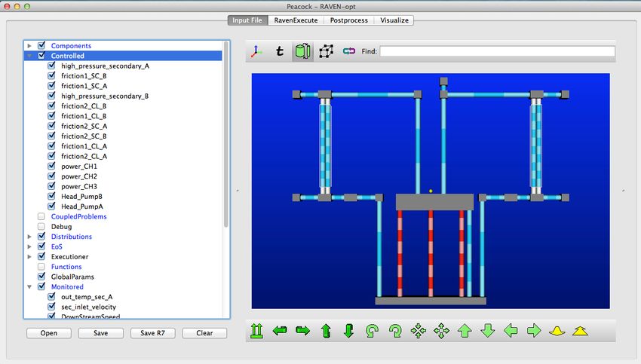Toggle the green cylinder 3D/2D view icon
Image resolution: width=641 pixels, height=364 pixels.
click(x=303, y=51)
